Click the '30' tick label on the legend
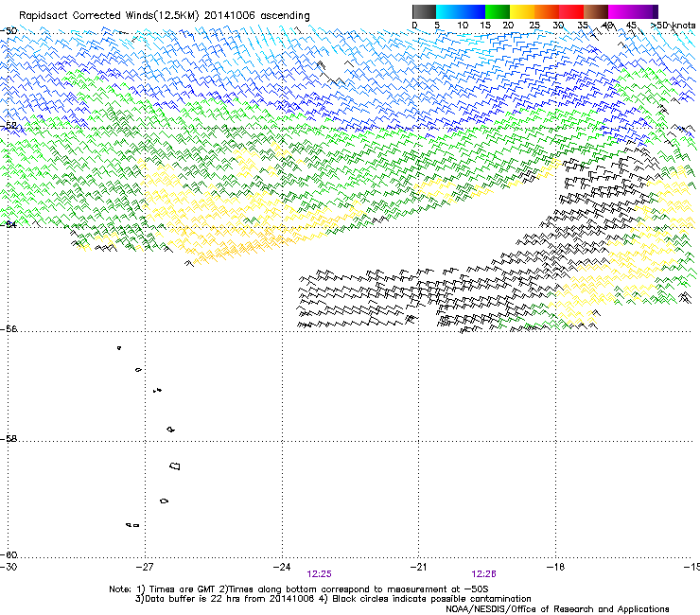 coord(558,26)
